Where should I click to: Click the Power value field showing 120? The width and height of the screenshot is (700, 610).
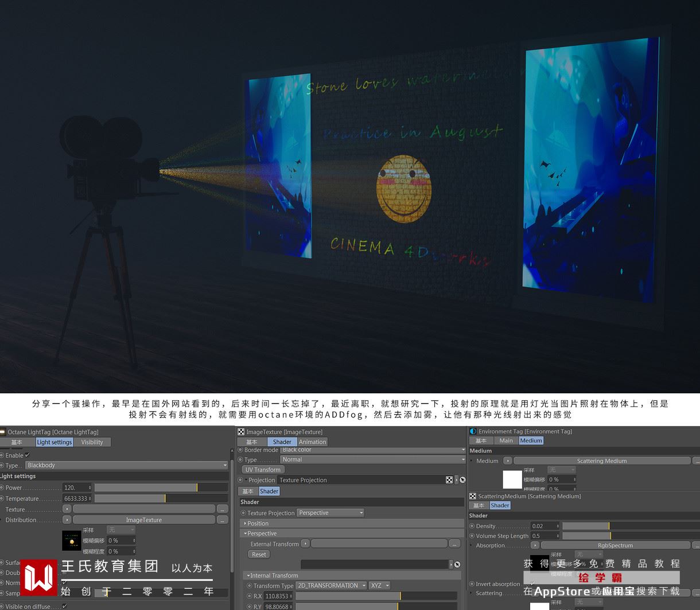(x=77, y=488)
